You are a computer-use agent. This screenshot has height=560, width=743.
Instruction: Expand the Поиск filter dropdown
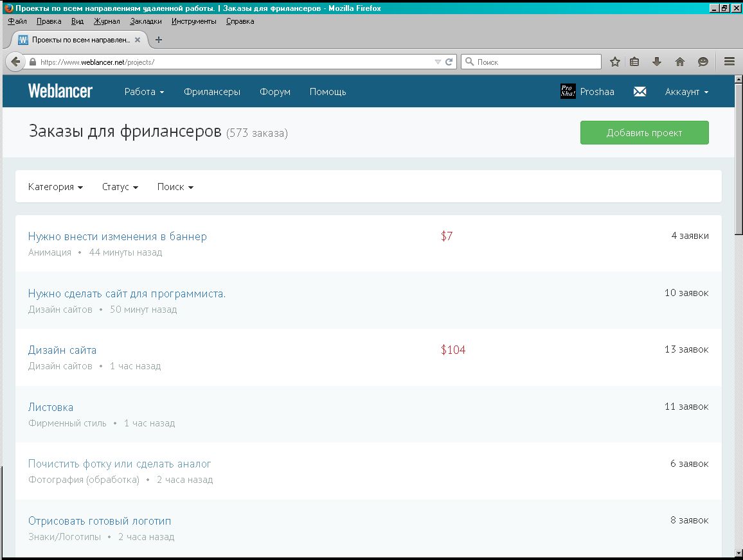175,187
